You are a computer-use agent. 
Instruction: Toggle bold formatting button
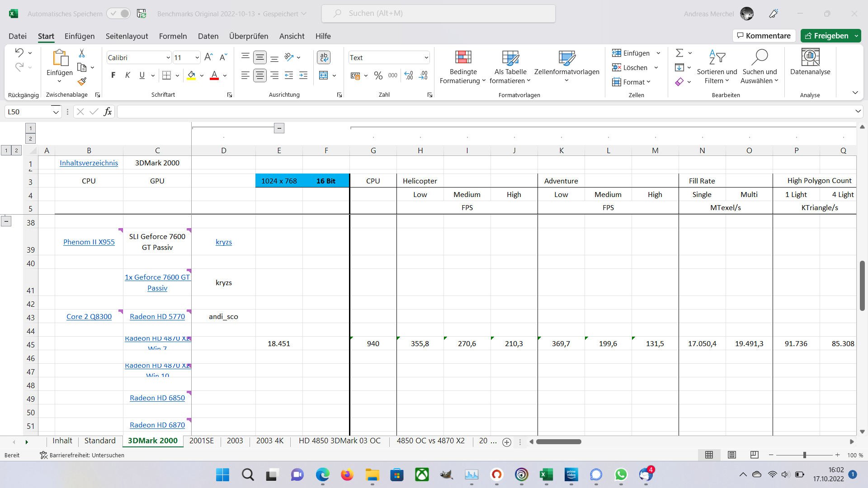coord(113,75)
